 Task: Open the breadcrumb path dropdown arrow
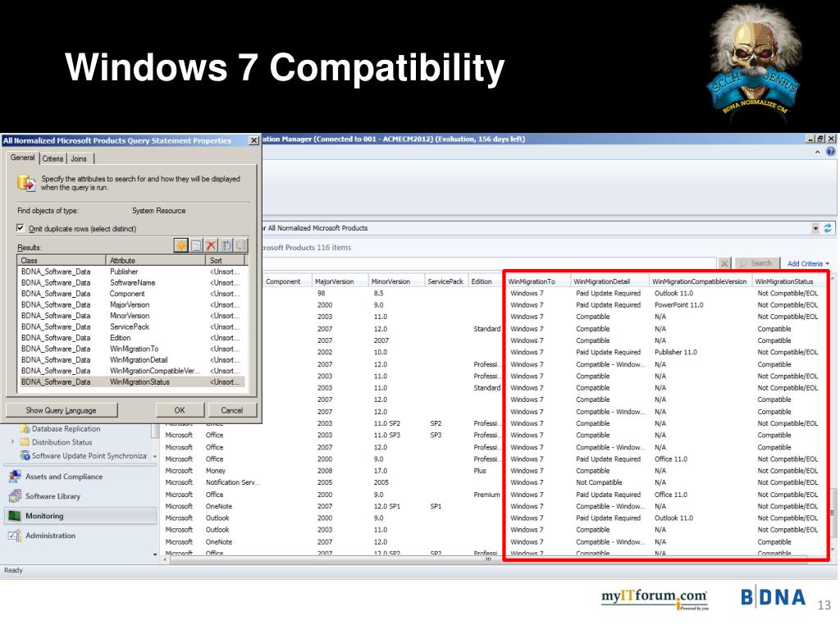click(x=815, y=228)
